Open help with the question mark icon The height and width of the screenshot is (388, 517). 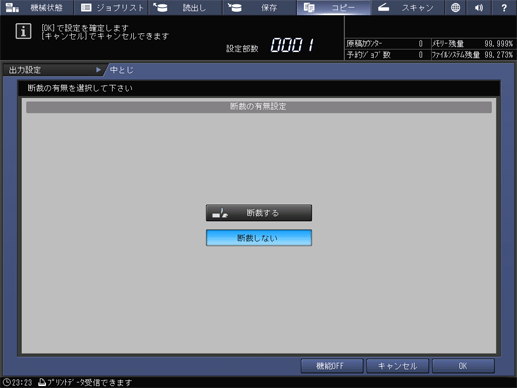pos(504,7)
